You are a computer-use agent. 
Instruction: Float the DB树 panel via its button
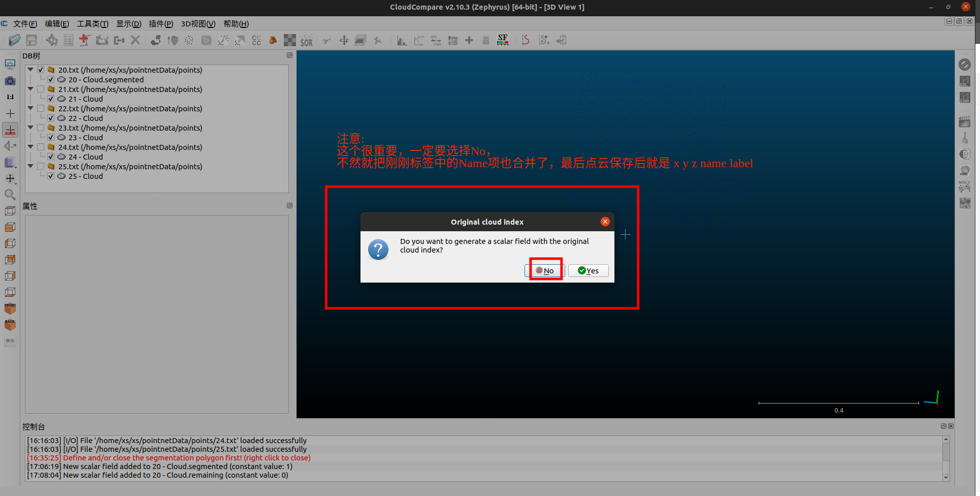[x=289, y=55]
